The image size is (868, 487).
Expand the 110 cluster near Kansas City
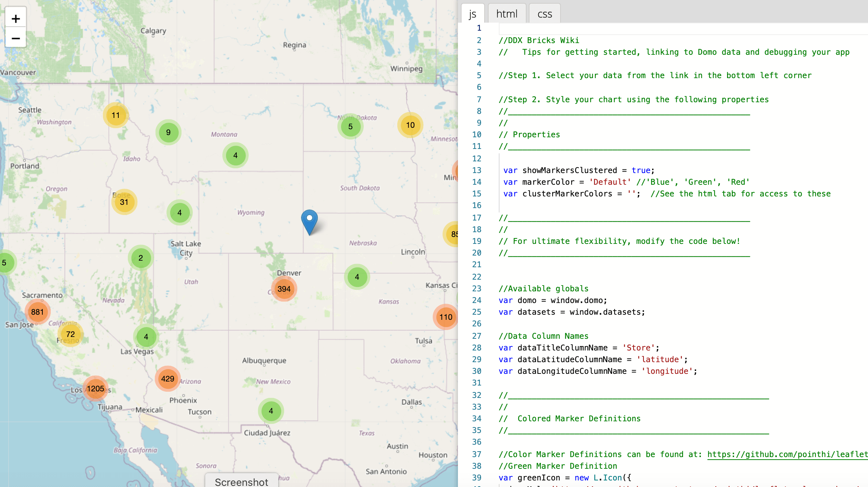click(446, 317)
